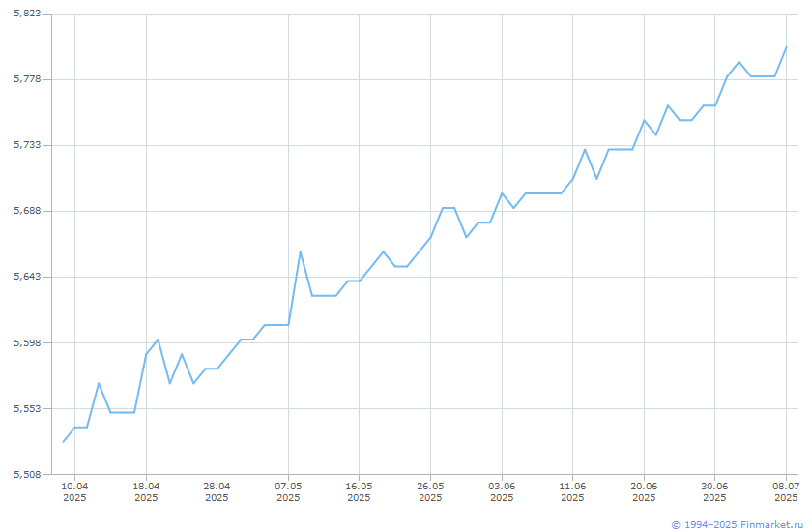Open the Finmarket.ru copyright link
Viewport: 812px width, 532px height.
pos(737,525)
